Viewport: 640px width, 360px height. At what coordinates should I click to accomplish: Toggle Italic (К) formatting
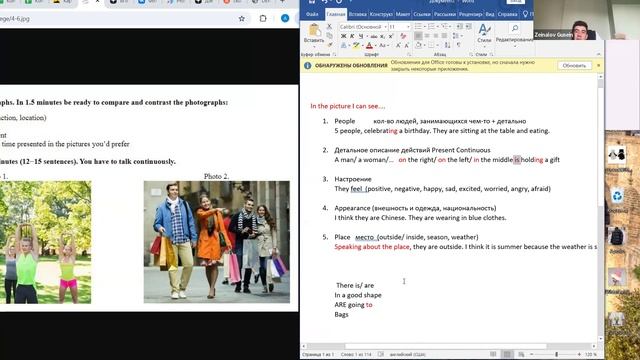pyautogui.click(x=352, y=36)
